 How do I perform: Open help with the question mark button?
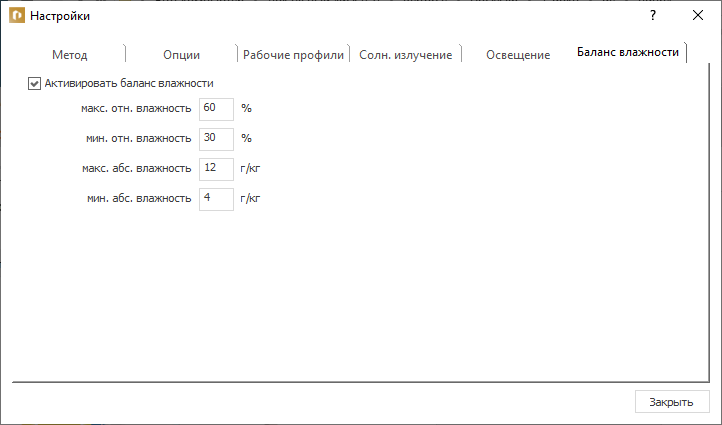pos(653,16)
